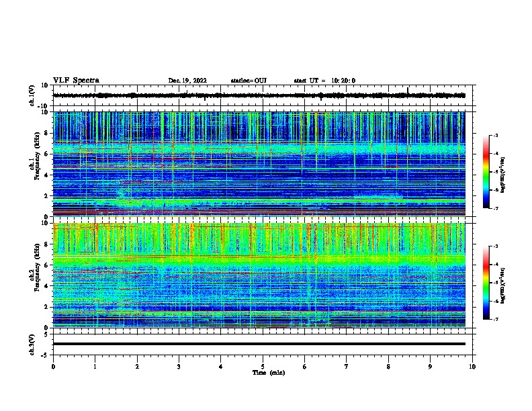Viewport: 532px width, 411px height.
Task: Click time axis tick label 6
Action: click(x=305, y=367)
